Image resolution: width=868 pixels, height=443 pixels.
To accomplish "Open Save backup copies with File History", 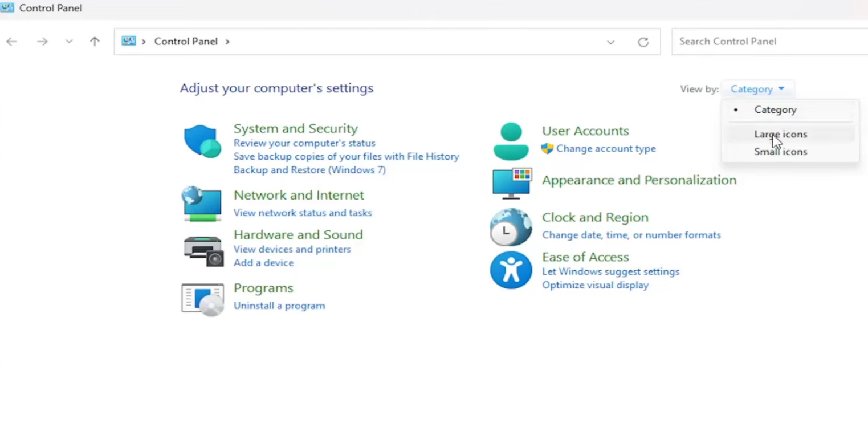I will 346,156.
